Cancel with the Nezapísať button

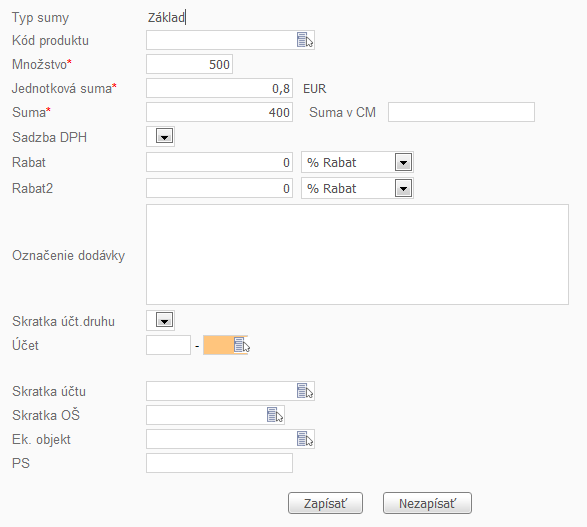(x=427, y=503)
